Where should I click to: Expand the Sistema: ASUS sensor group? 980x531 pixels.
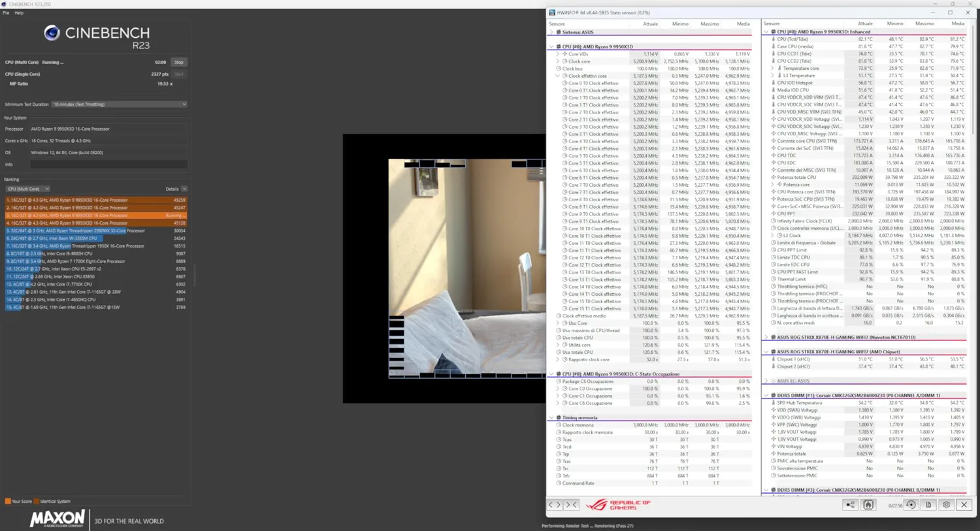(x=551, y=32)
